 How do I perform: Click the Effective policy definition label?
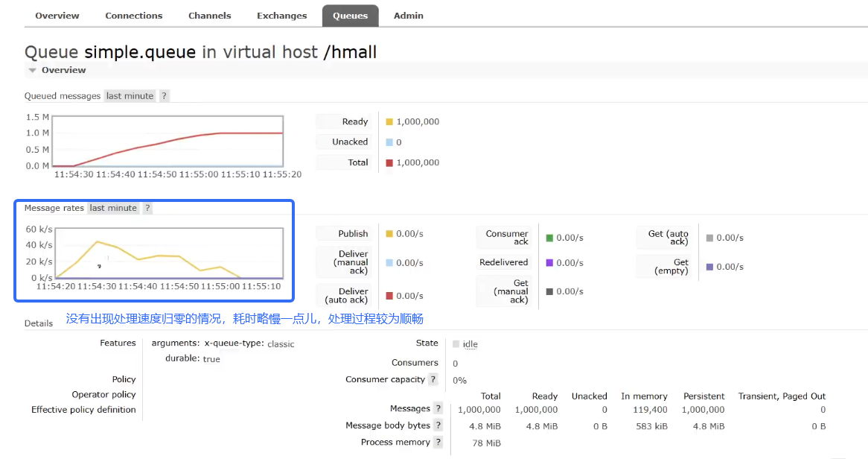pyautogui.click(x=83, y=409)
